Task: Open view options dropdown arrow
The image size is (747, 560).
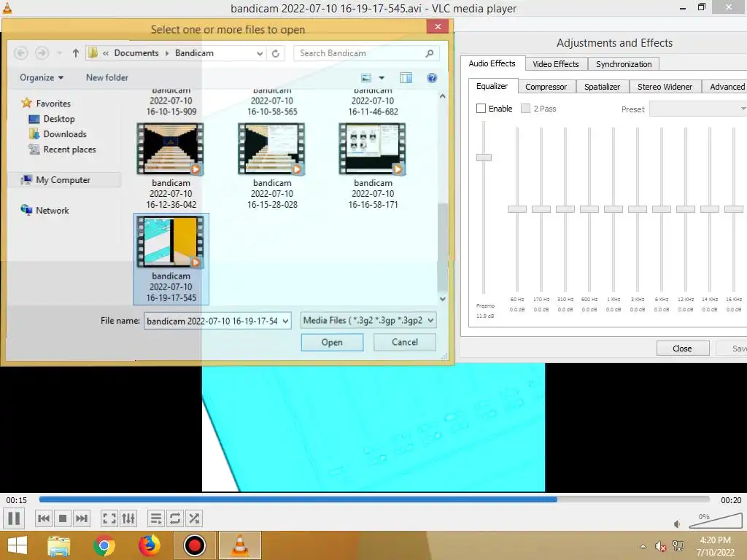Action: point(382,77)
